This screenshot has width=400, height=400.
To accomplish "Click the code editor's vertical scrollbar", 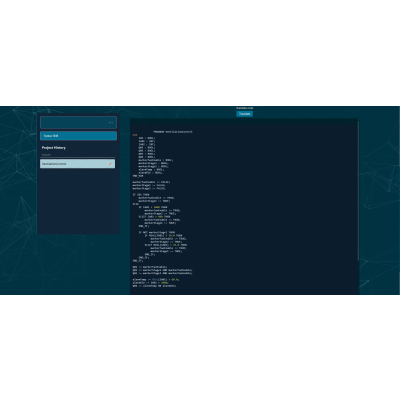I will pyautogui.click(x=358, y=192).
